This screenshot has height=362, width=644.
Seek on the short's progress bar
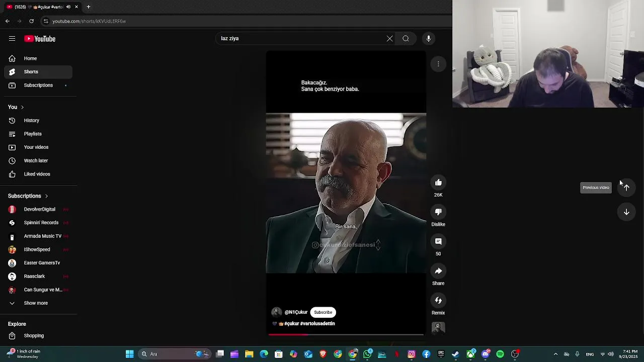click(346, 334)
